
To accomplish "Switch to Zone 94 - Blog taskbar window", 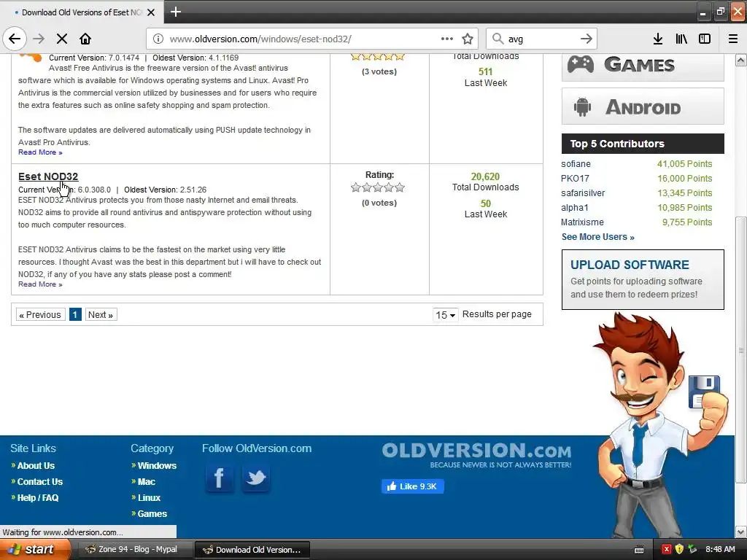I will (x=134, y=550).
